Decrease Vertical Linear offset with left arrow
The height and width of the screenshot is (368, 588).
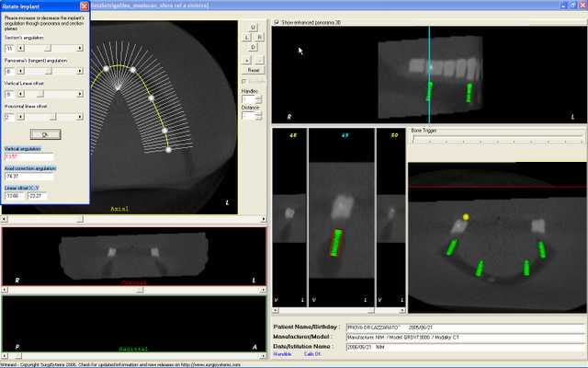coord(21,94)
